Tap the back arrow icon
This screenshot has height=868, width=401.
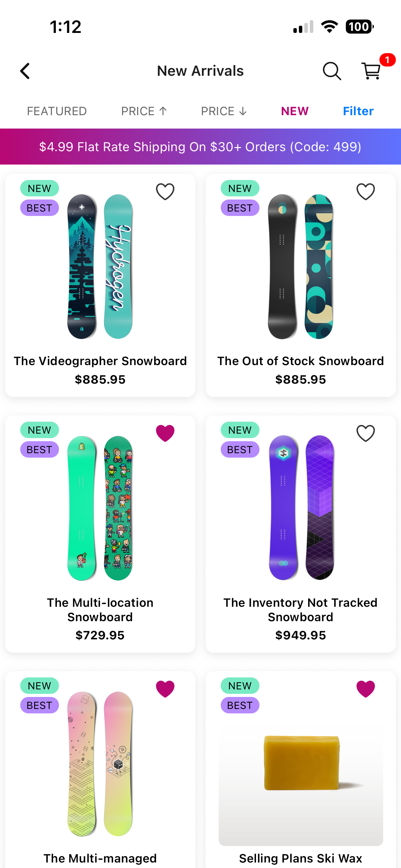point(25,71)
